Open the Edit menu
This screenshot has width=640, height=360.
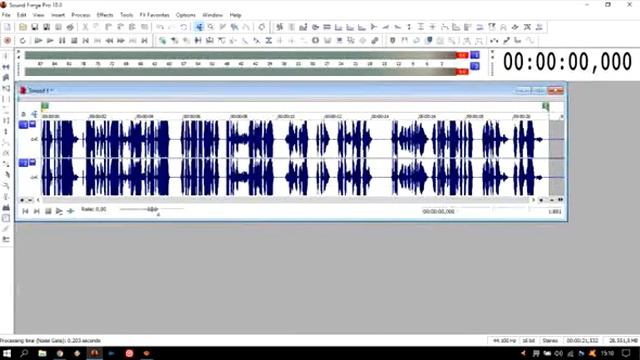click(22, 15)
